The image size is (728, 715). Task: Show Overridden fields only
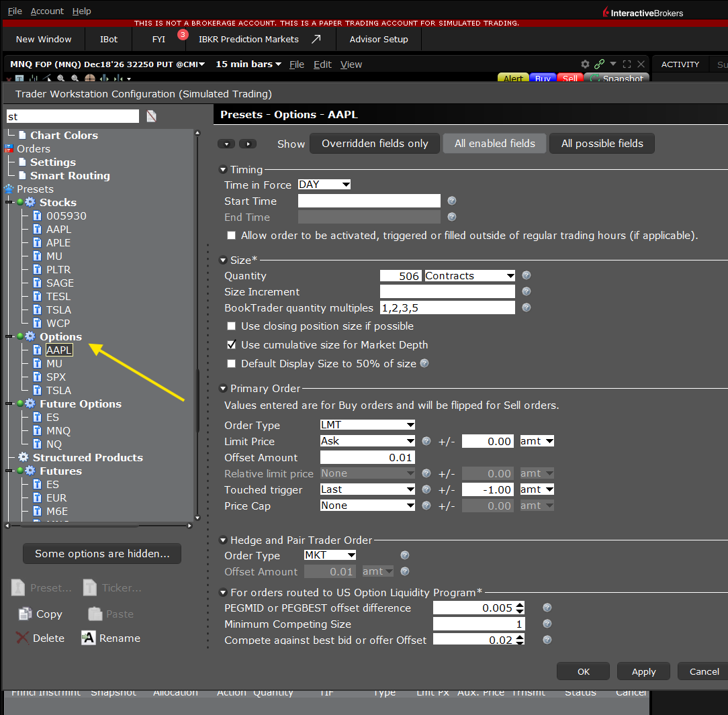375,144
